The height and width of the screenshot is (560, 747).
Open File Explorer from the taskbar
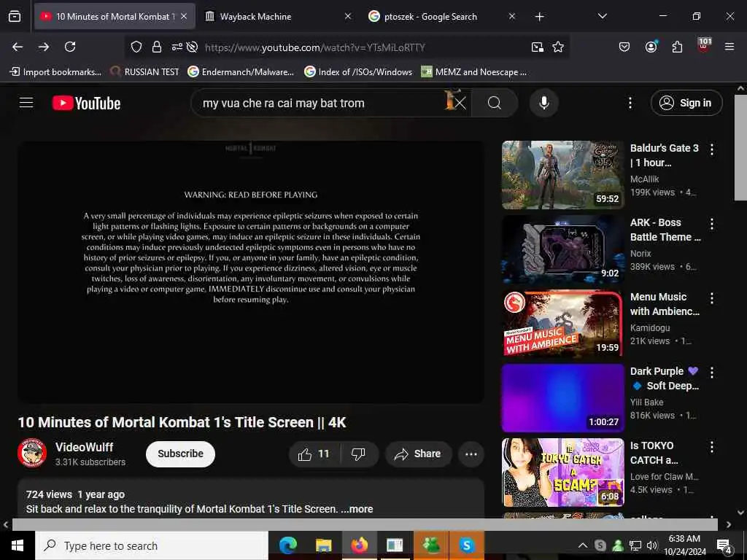coord(323,545)
